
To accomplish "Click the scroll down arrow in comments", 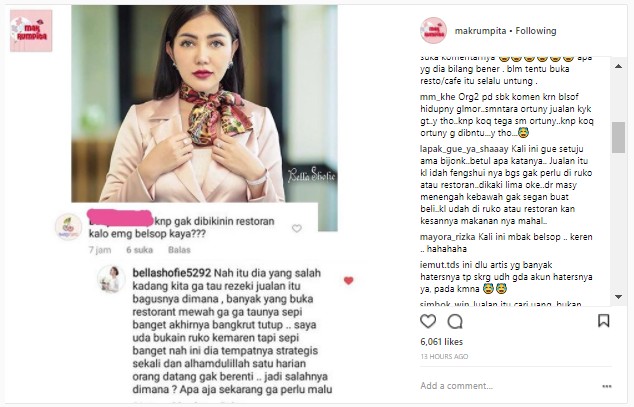I will pos(618,297).
